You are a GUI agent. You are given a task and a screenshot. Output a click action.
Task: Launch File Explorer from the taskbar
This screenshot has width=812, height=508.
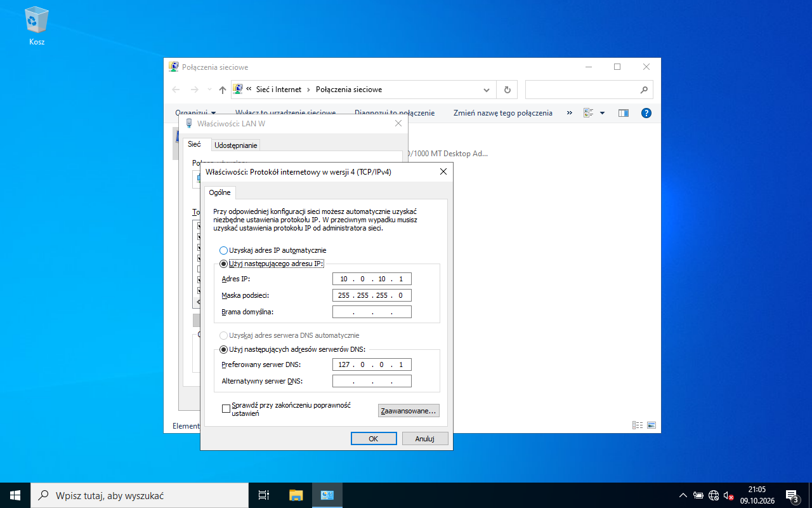[x=296, y=495]
